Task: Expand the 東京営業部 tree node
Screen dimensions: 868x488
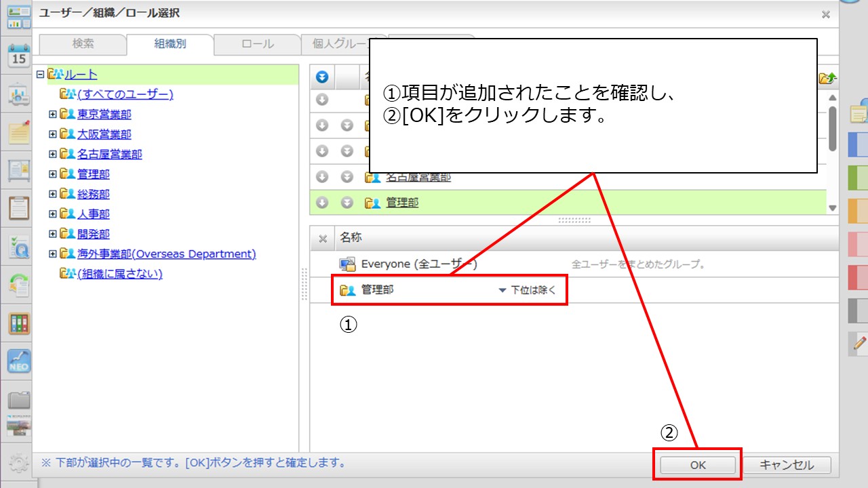Action: [53, 115]
